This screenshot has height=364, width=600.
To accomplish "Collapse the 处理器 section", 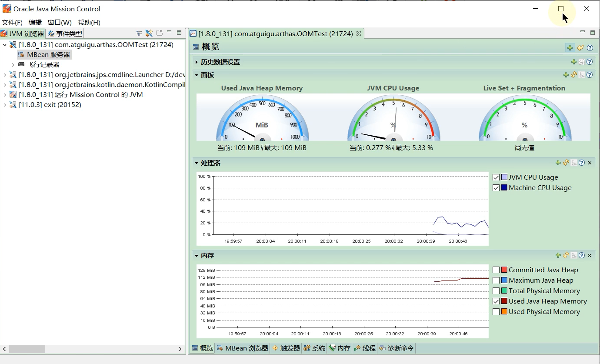I will pyautogui.click(x=197, y=163).
